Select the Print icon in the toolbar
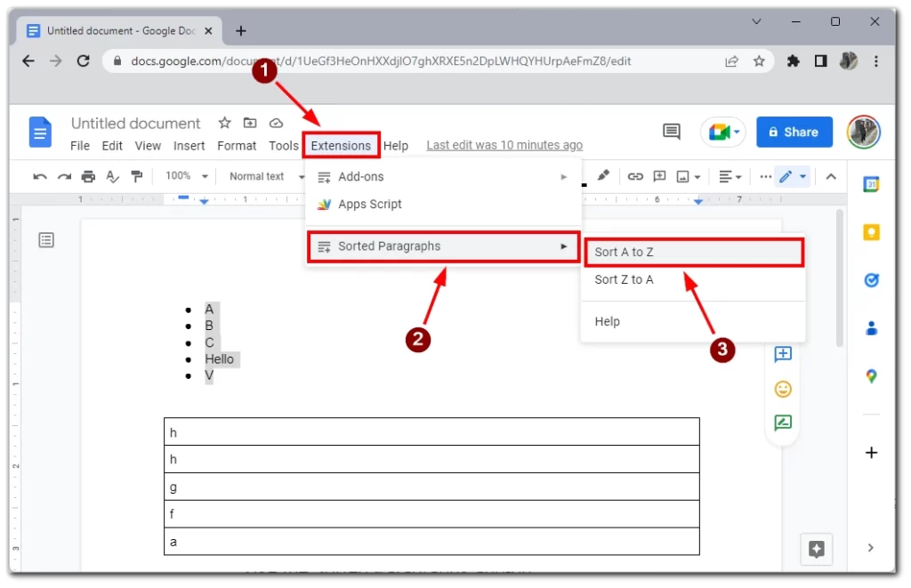The image size is (911, 588). pos(88,176)
